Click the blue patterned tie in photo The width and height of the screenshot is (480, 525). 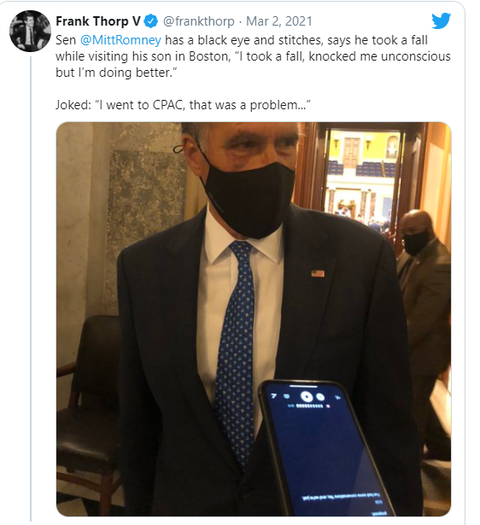[x=236, y=352]
